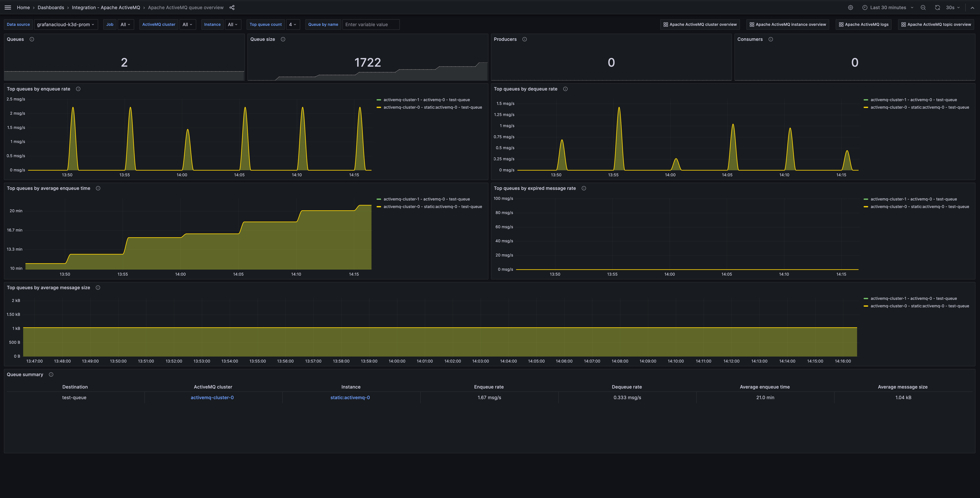Viewport: 980px width, 498px height.
Task: Toggle activemq-cluster-0 series in average message size legend
Action: coord(919,306)
